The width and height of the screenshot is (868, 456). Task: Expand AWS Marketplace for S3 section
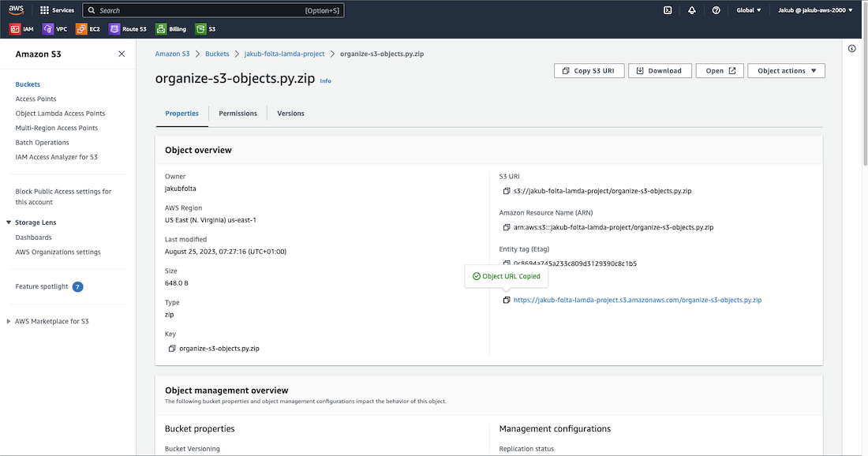click(9, 321)
